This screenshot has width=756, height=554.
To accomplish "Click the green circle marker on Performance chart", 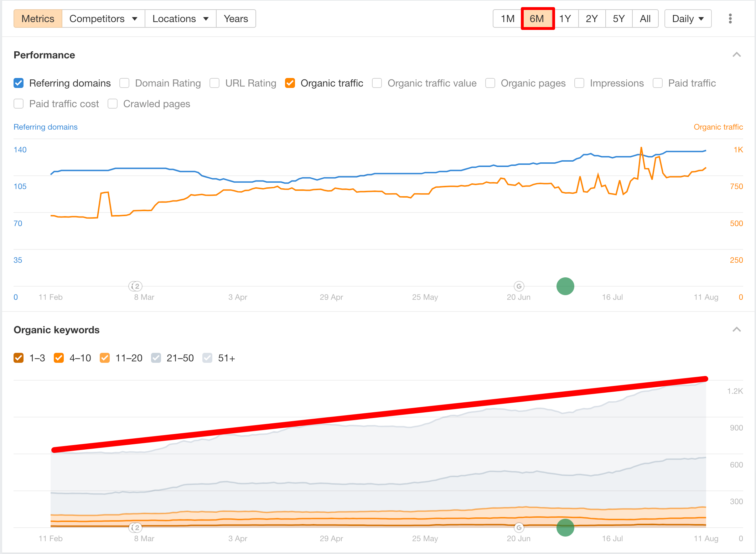I will (x=565, y=286).
